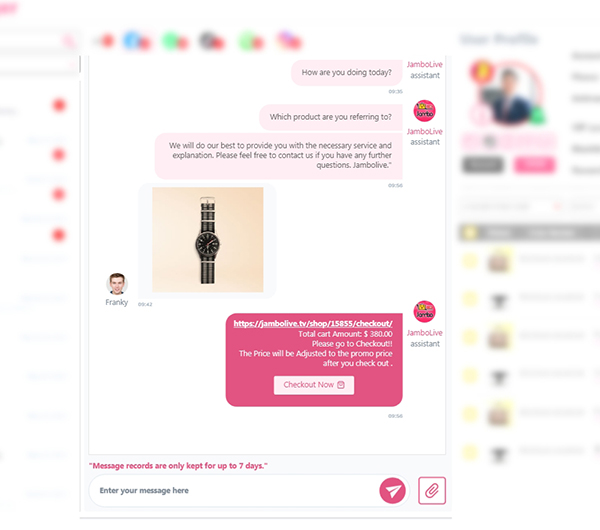This screenshot has width=600, height=530.
Task: Open the paperclip attachment button
Action: pos(432,491)
